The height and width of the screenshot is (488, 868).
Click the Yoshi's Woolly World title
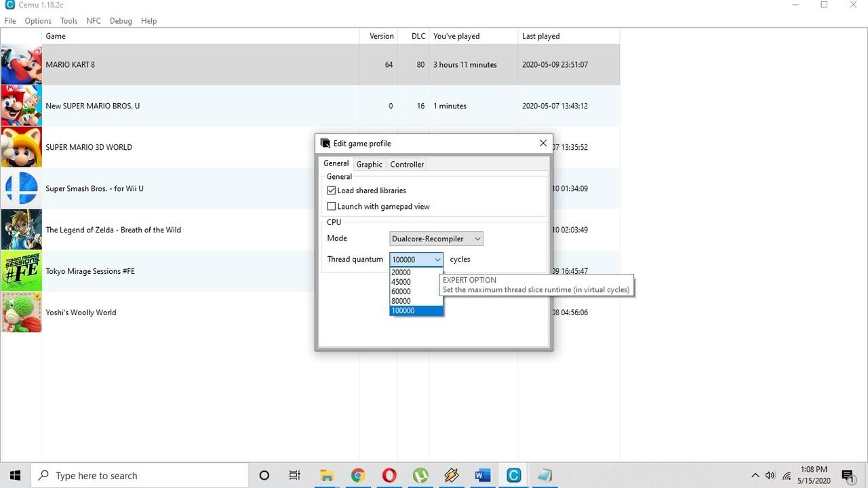[81, 312]
